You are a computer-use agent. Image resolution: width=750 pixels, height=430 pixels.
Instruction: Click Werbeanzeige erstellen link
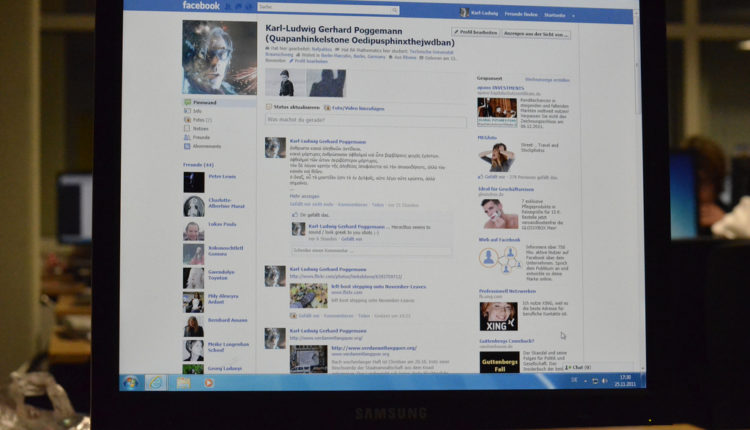click(x=547, y=80)
